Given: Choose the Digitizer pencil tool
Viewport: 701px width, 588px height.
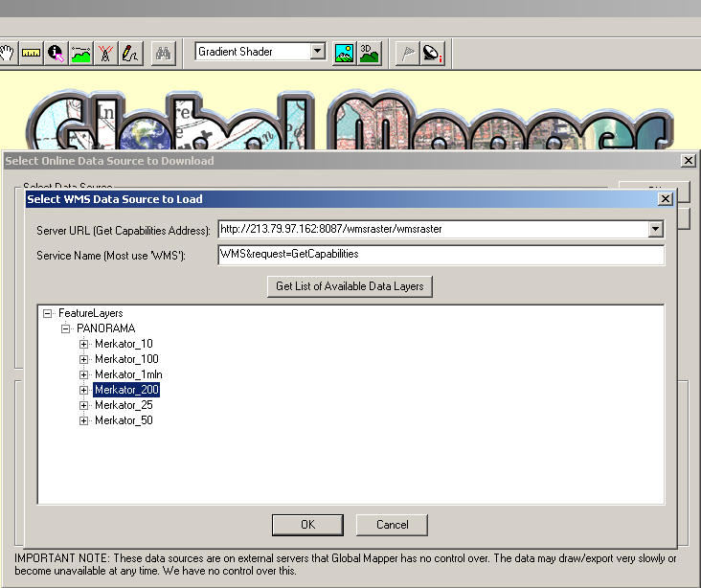Looking at the screenshot, I should tap(130, 53).
